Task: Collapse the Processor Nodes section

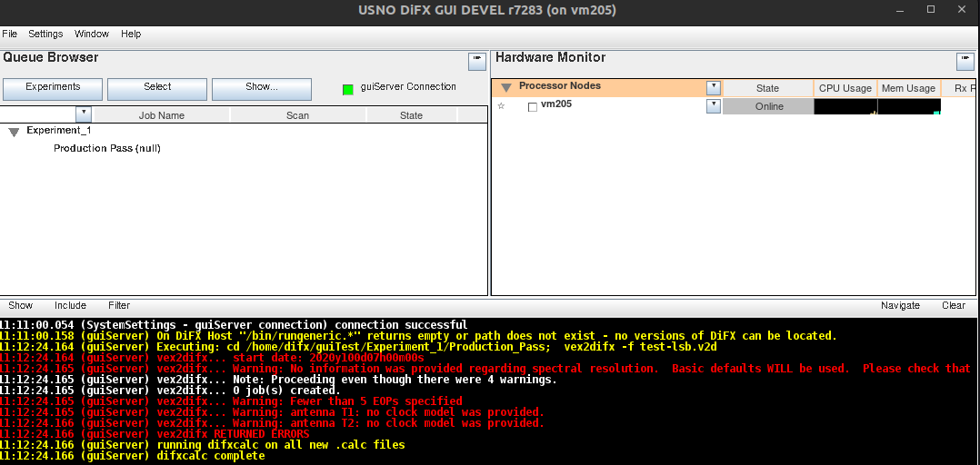Action: (x=506, y=87)
